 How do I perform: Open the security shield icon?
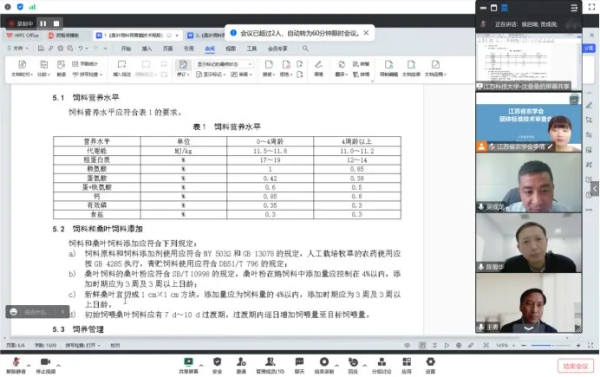(x=217, y=366)
